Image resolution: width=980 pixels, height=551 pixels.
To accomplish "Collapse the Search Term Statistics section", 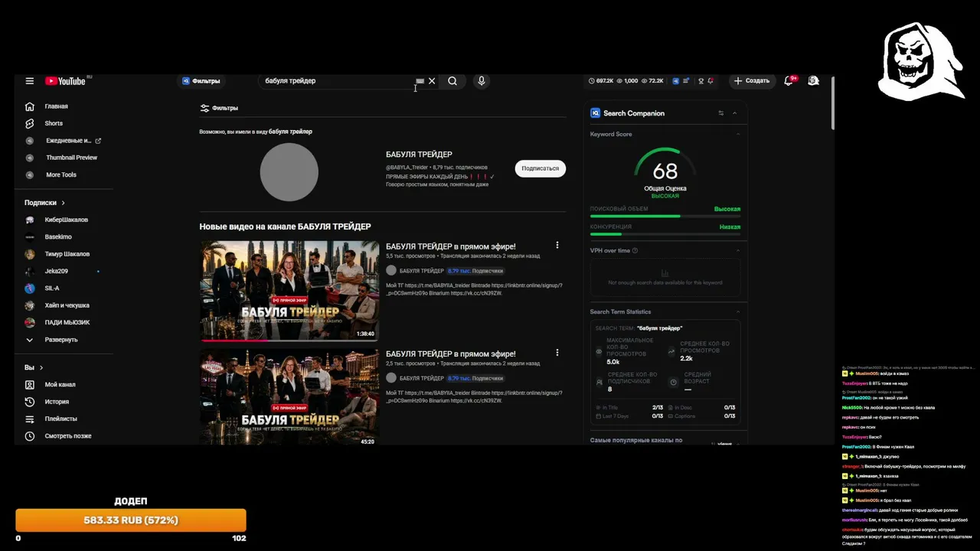I will point(738,312).
